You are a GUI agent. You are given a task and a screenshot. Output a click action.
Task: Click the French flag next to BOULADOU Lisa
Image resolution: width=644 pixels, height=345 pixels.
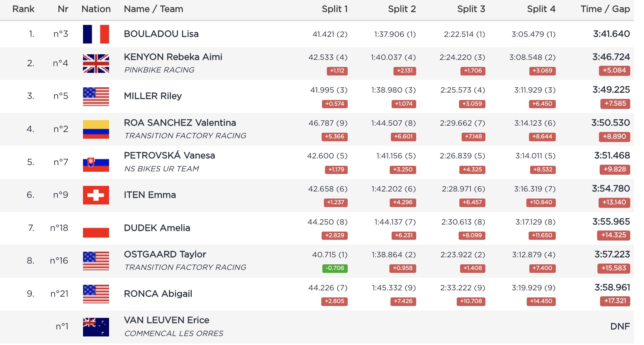coord(96,34)
